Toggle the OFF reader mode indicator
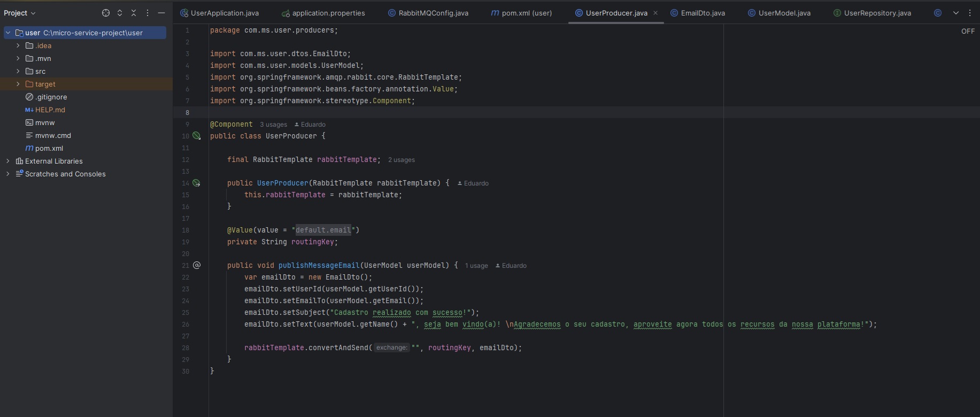 click(968, 31)
